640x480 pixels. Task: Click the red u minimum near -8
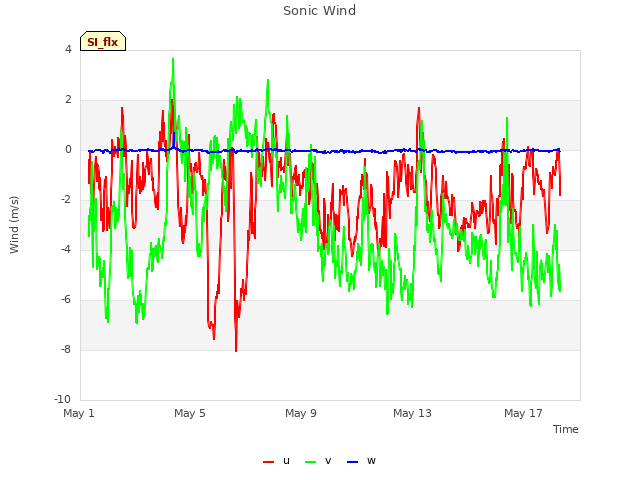pyautogui.click(x=236, y=350)
